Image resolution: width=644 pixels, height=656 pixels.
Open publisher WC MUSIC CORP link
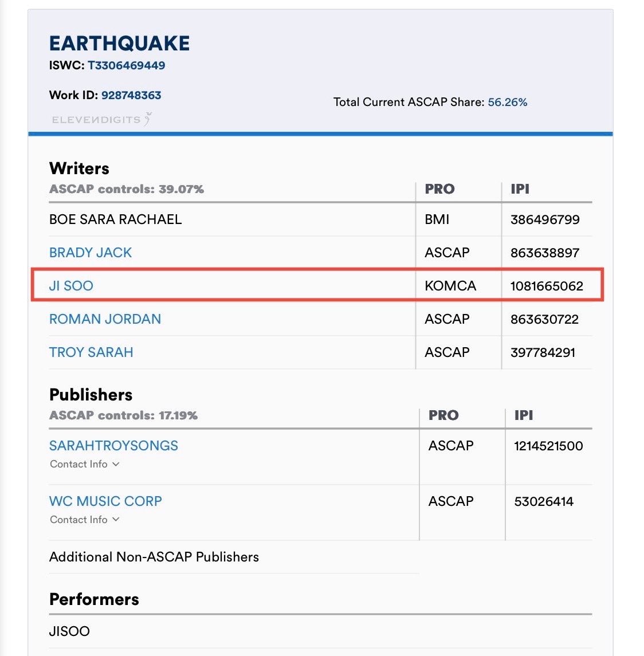[105, 501]
